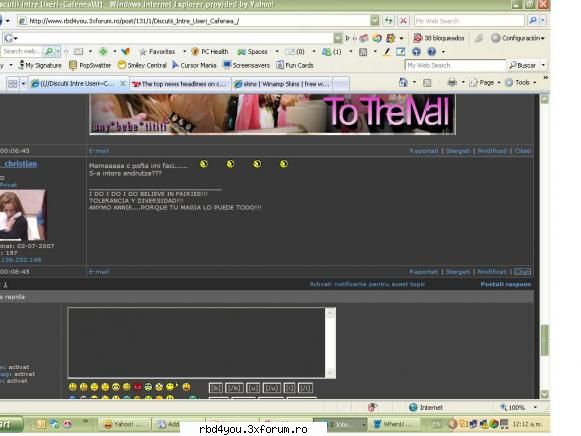This screenshot has height=436, width=581.
Task: Open the Tools menu
Action: pos(521,83)
